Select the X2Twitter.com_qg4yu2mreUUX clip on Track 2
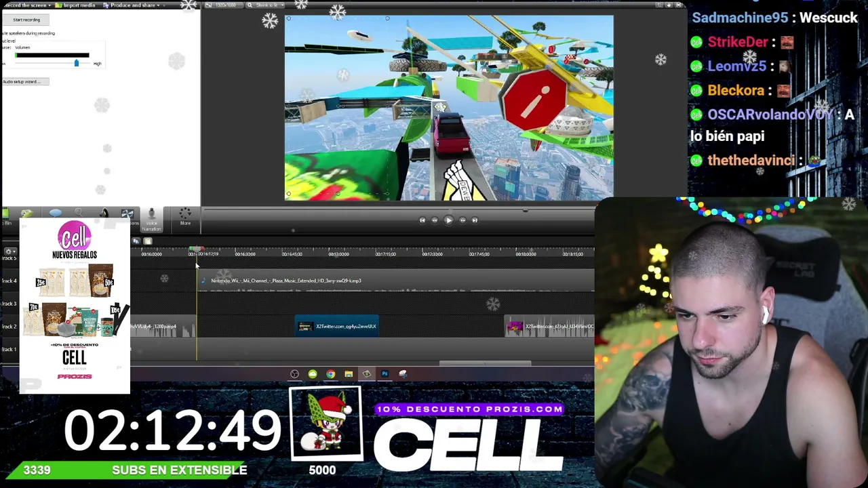The image size is (868, 488). tap(337, 327)
